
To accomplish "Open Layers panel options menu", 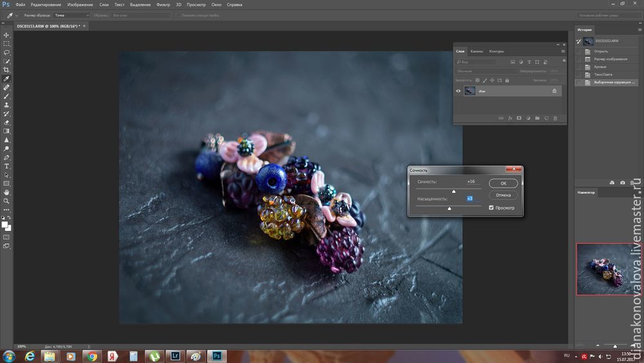I will click(x=563, y=52).
